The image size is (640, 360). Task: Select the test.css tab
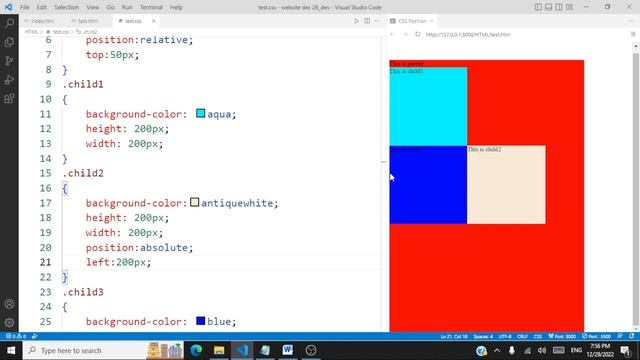pos(133,21)
